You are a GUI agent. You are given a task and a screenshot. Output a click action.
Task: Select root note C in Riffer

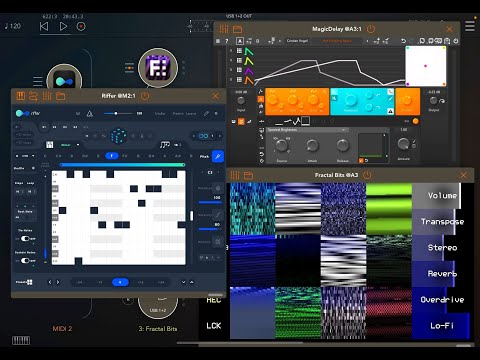pos(45,156)
